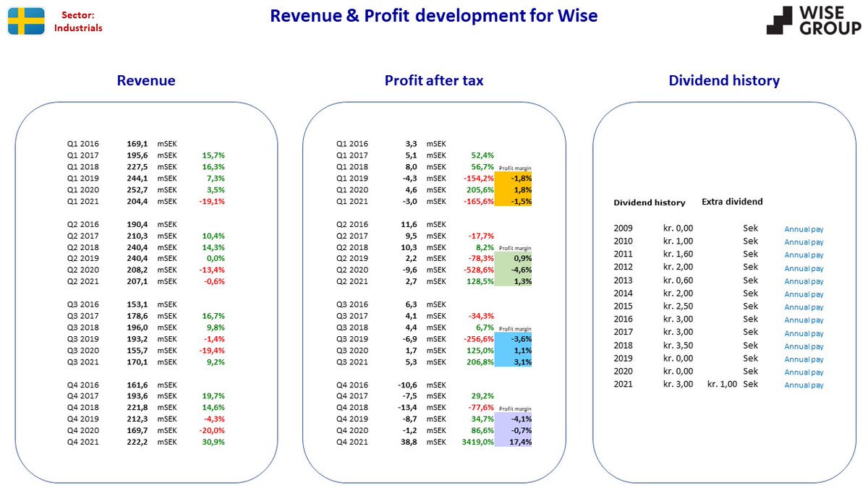Select the profit value '11,6' for Q2 2016
The width and height of the screenshot is (868, 488).
tap(409, 225)
